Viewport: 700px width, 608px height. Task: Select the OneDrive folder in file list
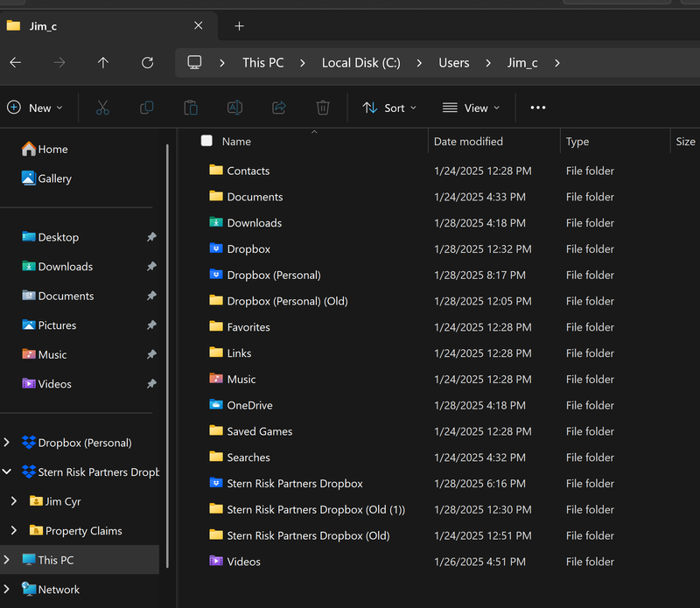point(249,405)
